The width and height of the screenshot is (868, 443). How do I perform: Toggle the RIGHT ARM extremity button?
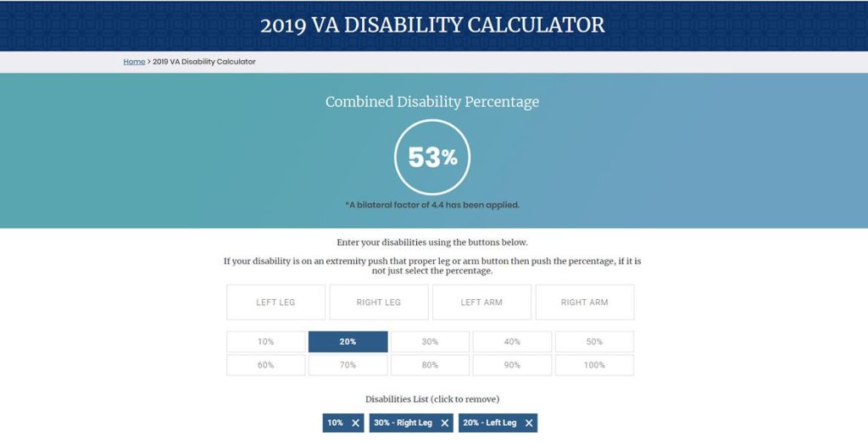click(585, 302)
